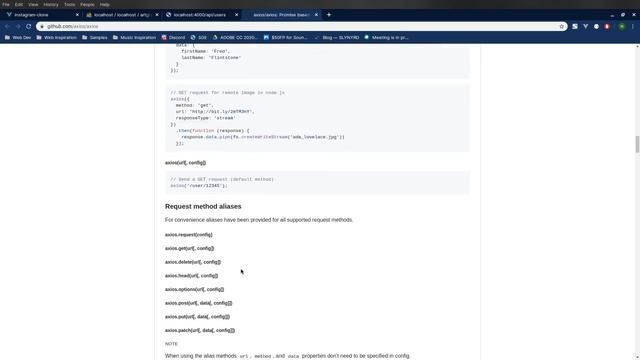Close the axios/axios tab

coord(316,15)
